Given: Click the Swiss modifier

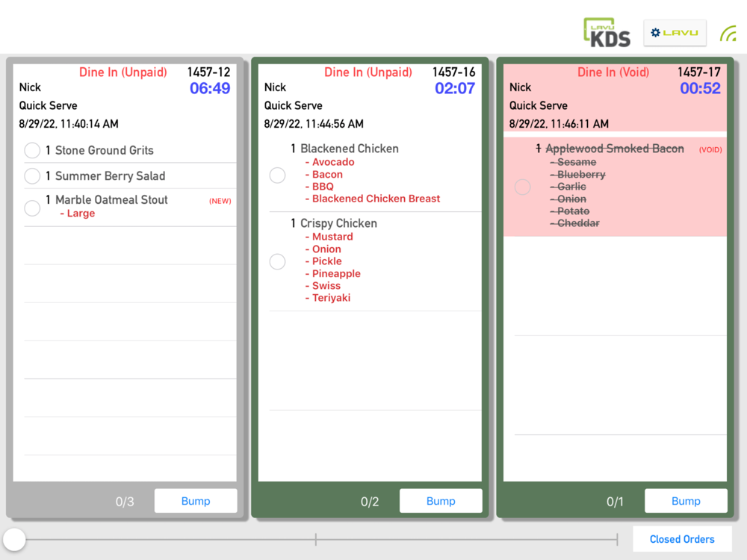Looking at the screenshot, I should [x=323, y=286].
